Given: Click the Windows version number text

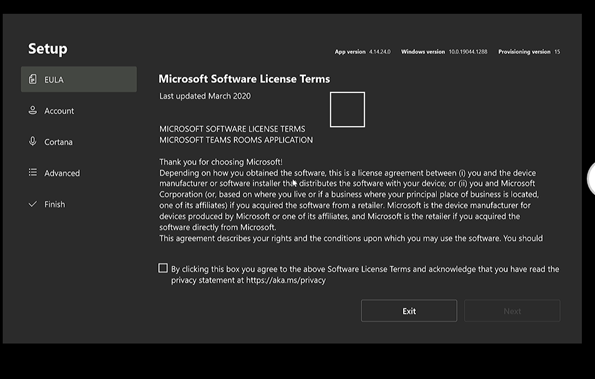Looking at the screenshot, I should coord(468,52).
